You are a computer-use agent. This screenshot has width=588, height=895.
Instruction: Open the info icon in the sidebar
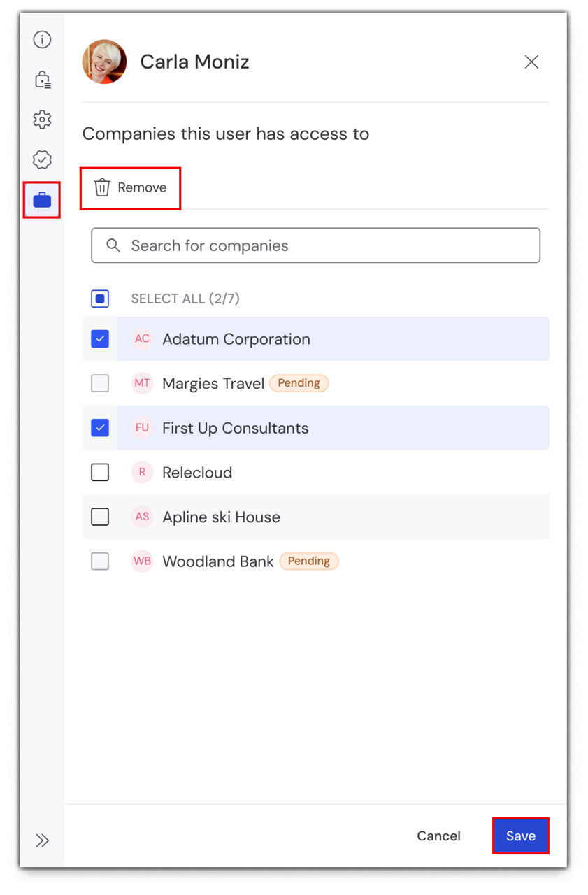(x=42, y=40)
